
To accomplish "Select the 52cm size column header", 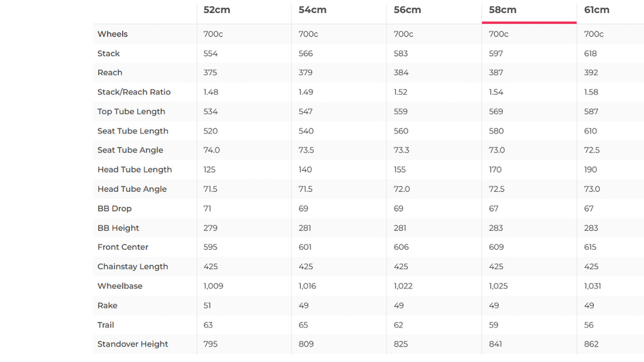I will [x=216, y=10].
